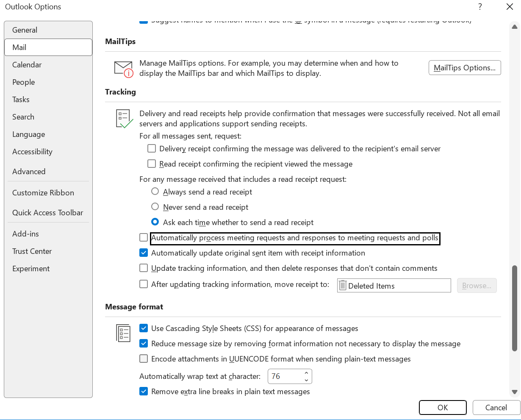
Task: Open the Advanced options category
Action: [48, 172]
